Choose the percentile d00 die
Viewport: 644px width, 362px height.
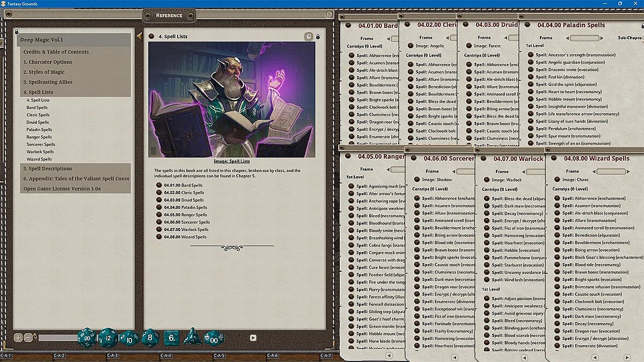coord(215,339)
